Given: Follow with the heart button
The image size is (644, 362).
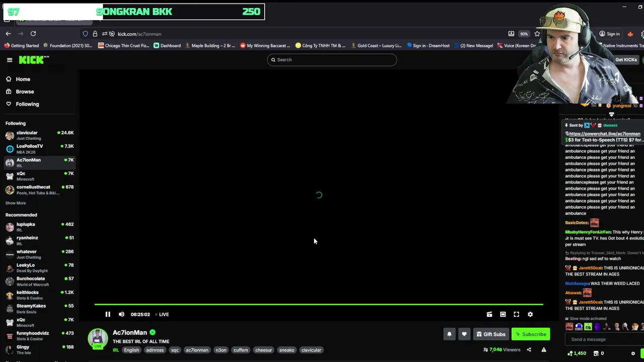Looking at the screenshot, I should (x=464, y=334).
